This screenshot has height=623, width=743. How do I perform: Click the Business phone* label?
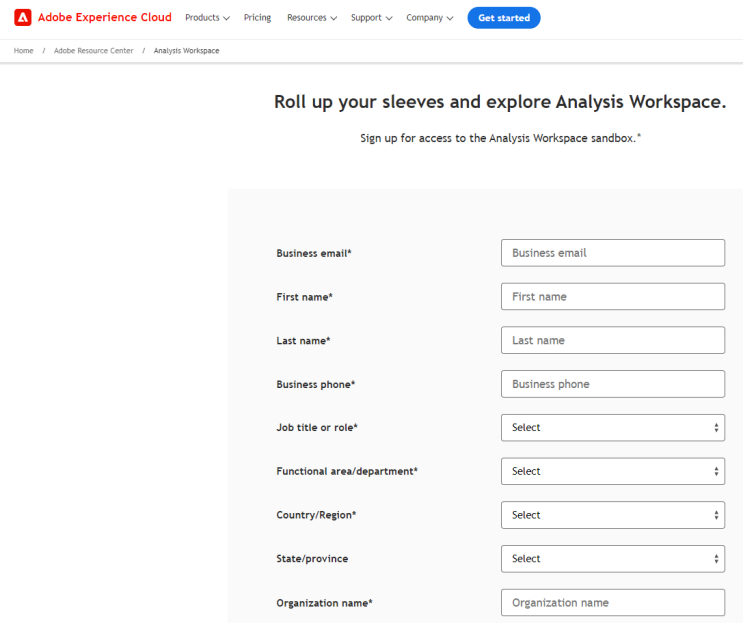(x=316, y=384)
